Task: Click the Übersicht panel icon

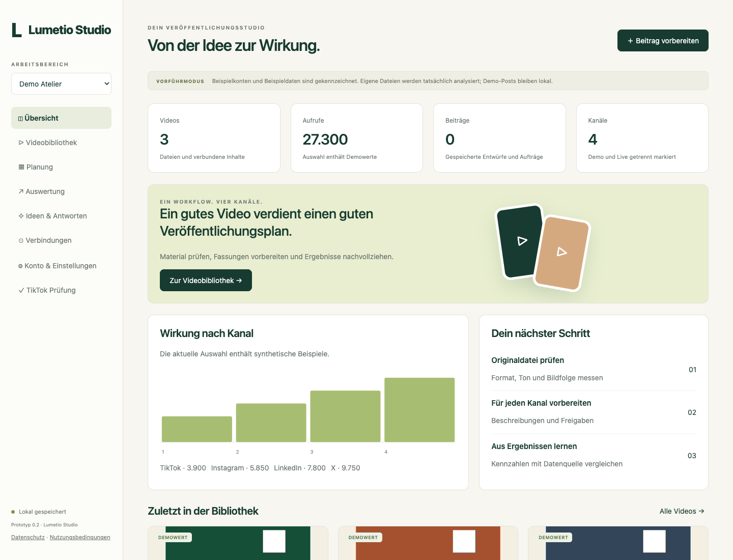Action: pyautogui.click(x=20, y=119)
